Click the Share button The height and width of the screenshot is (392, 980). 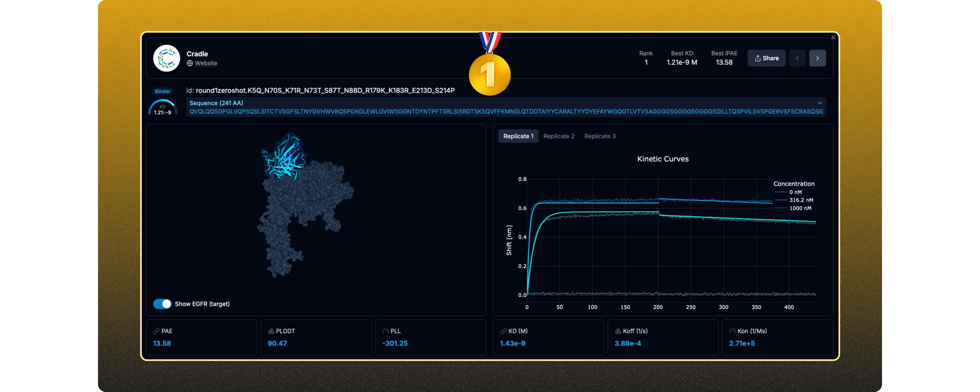click(x=766, y=58)
